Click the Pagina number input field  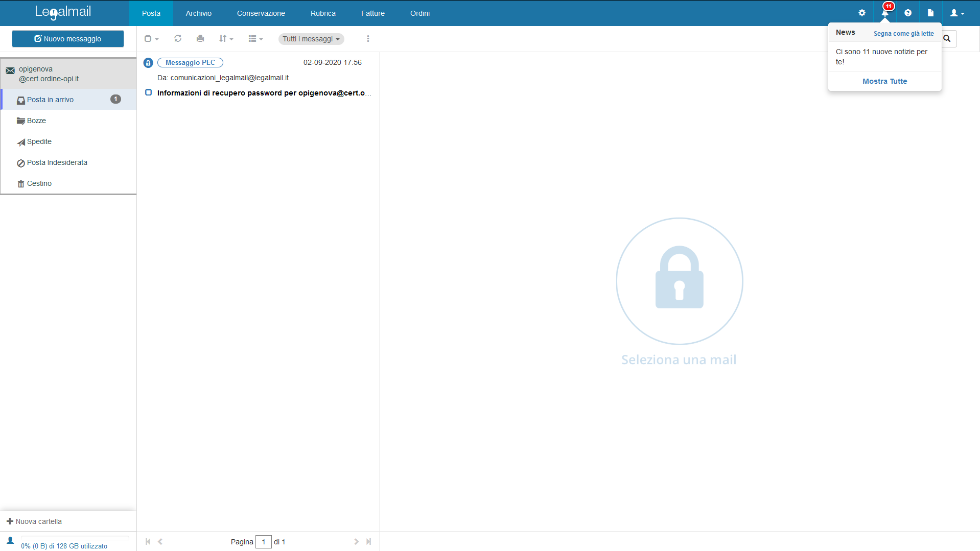(x=264, y=542)
